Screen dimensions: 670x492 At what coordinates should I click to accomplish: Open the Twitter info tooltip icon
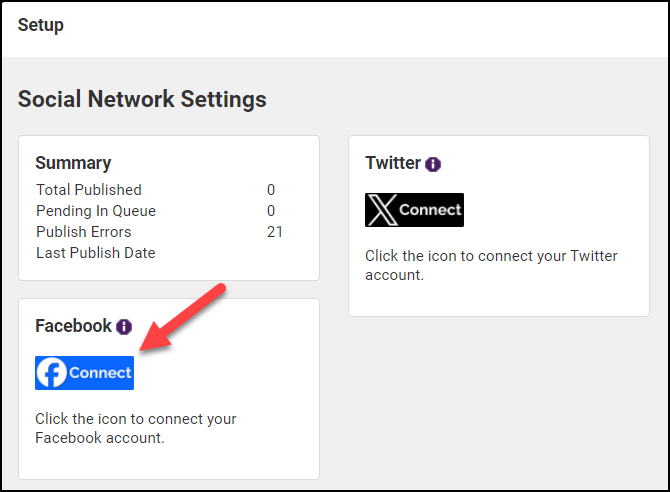click(x=433, y=164)
